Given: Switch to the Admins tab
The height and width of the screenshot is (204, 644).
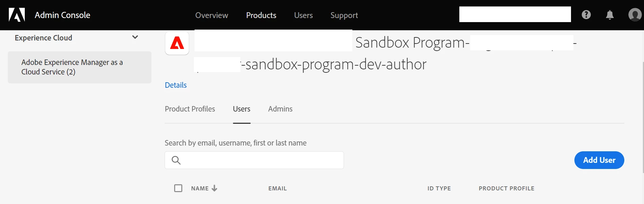Looking at the screenshot, I should coord(280,109).
